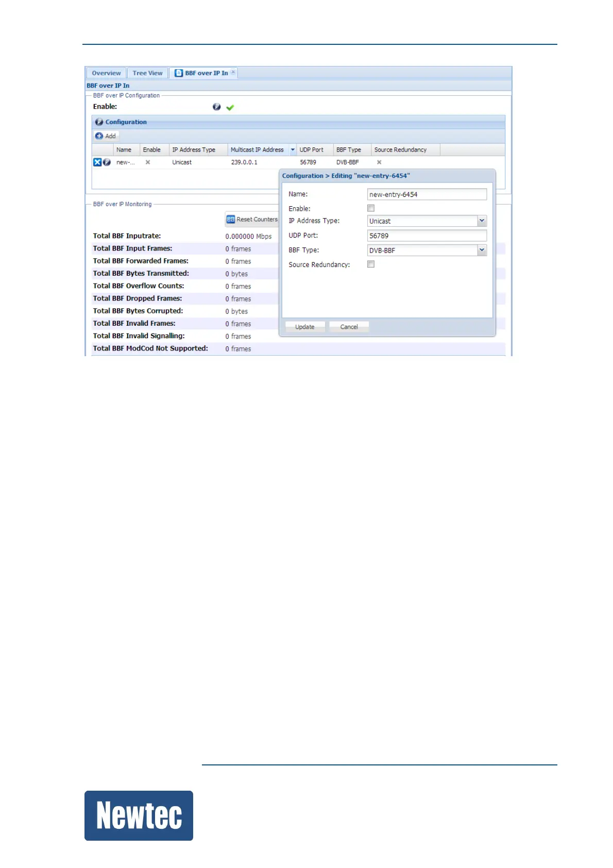Click '0.000000 Mbps' value
The image size is (613, 868).
pyautogui.click(x=248, y=237)
